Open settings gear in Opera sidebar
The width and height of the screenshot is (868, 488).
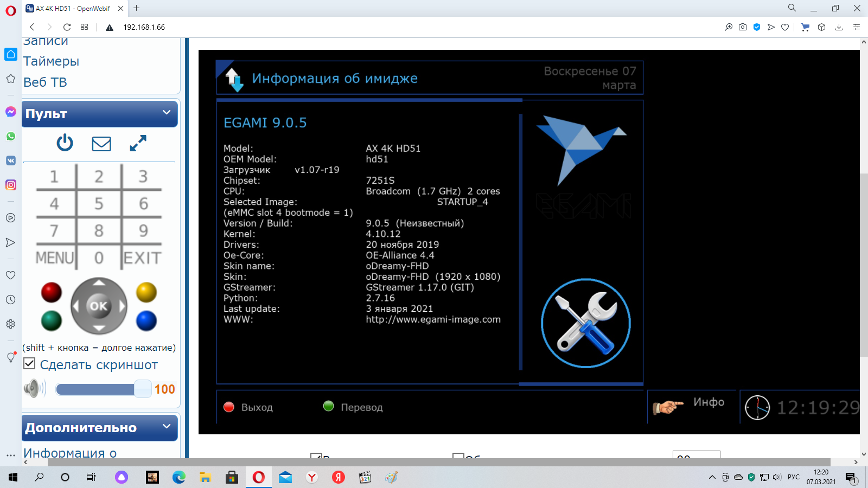click(10, 324)
